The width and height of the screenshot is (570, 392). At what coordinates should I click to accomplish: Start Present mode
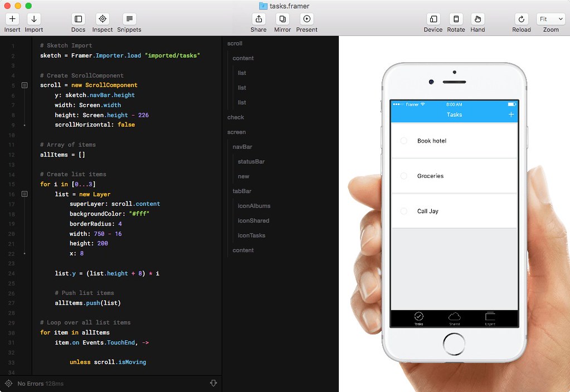306,22
